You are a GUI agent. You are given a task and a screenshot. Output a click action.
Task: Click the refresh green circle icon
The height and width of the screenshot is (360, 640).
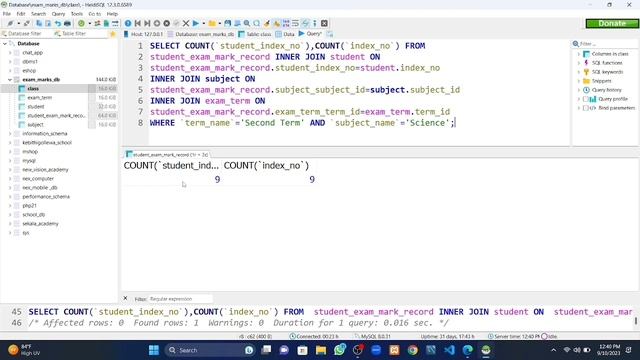point(81,23)
